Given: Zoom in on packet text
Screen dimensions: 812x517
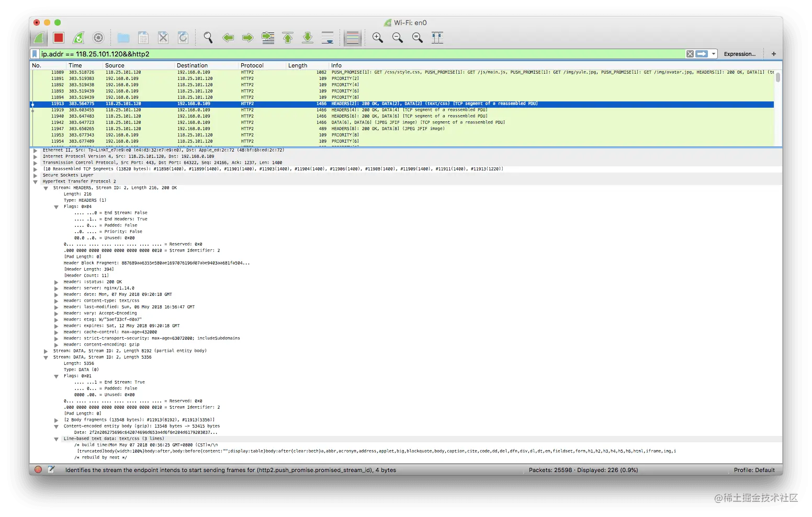Looking at the screenshot, I should 378,38.
